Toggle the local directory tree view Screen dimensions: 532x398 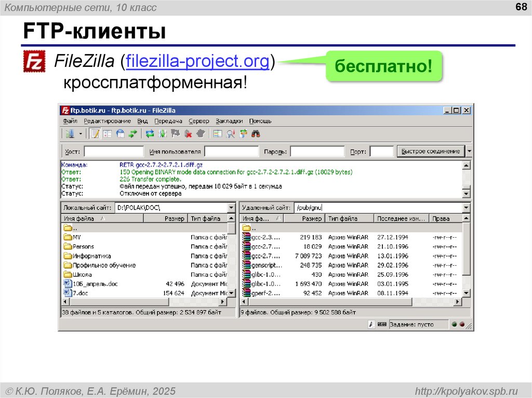coord(108,134)
